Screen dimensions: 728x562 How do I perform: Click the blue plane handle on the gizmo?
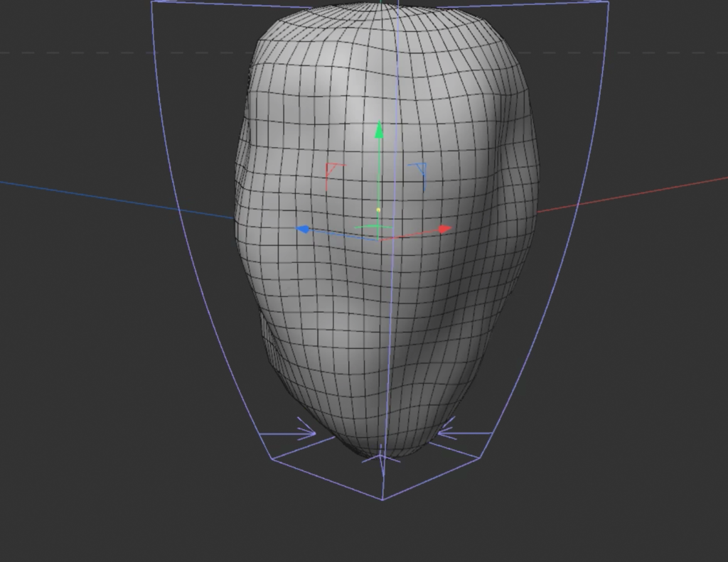[x=419, y=172]
